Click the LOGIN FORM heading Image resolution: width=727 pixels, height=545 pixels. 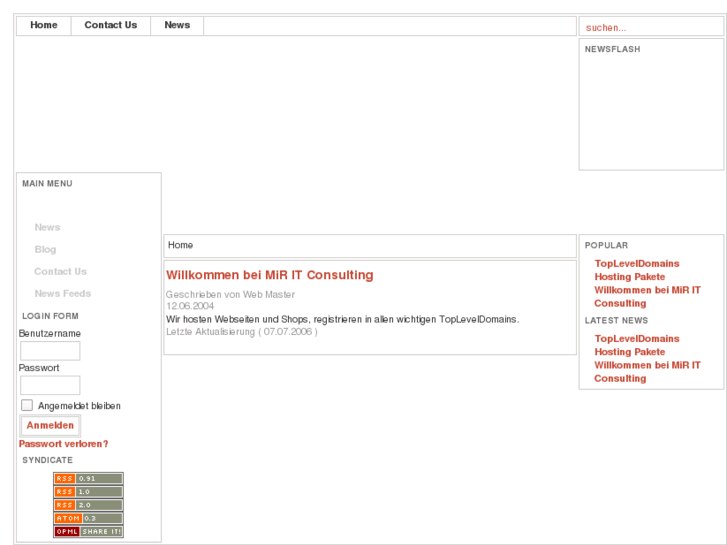50,316
